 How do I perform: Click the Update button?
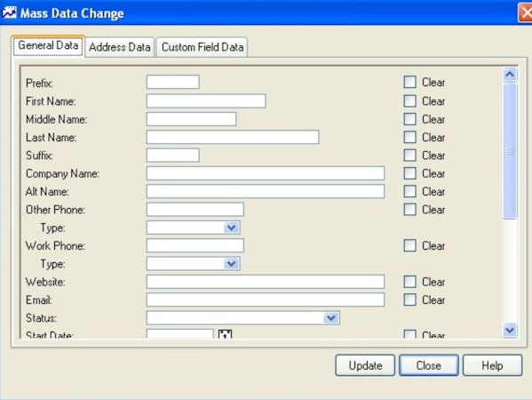(x=365, y=365)
